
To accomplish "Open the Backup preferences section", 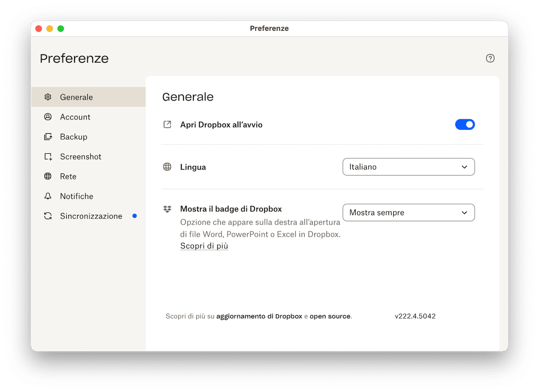I will pos(88,137).
